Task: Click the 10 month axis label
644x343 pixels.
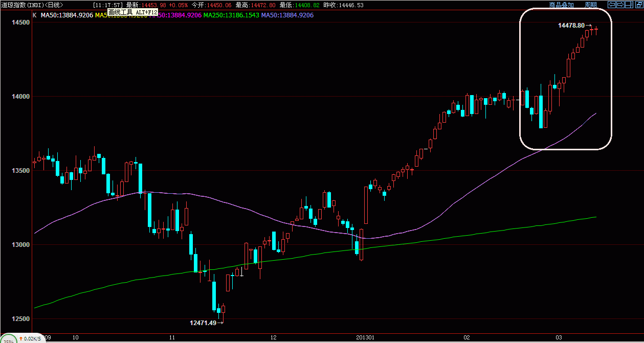Action: (75, 337)
